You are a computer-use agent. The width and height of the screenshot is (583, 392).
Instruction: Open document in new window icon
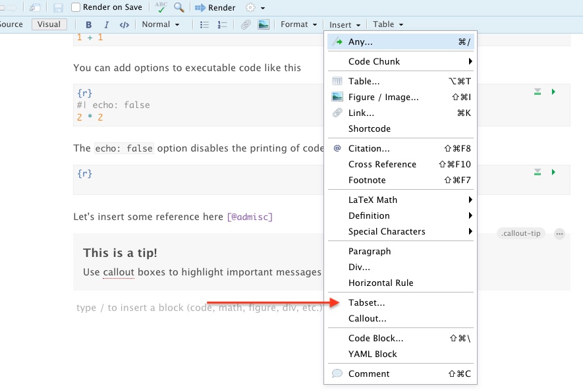(x=34, y=7)
